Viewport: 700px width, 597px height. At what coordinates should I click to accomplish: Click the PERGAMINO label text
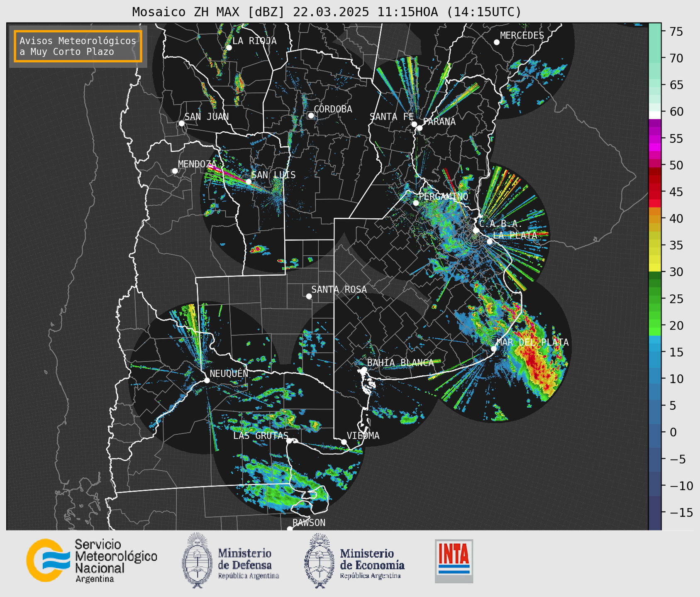(443, 196)
